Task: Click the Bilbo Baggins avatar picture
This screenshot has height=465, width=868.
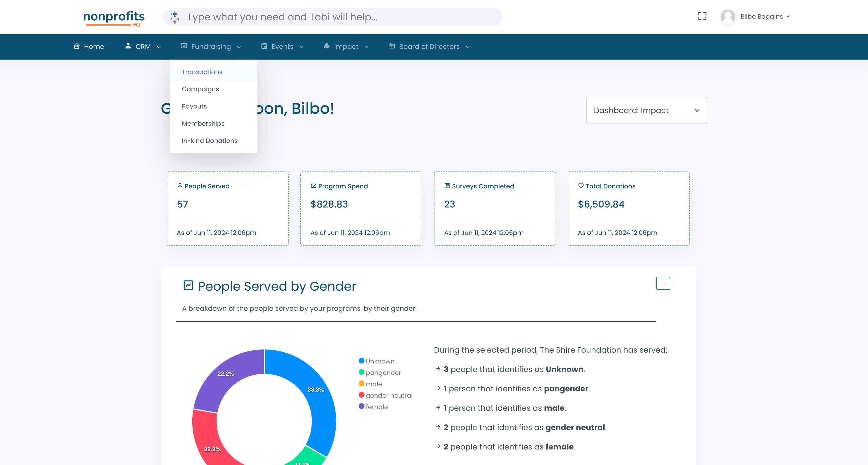Action: pos(728,16)
